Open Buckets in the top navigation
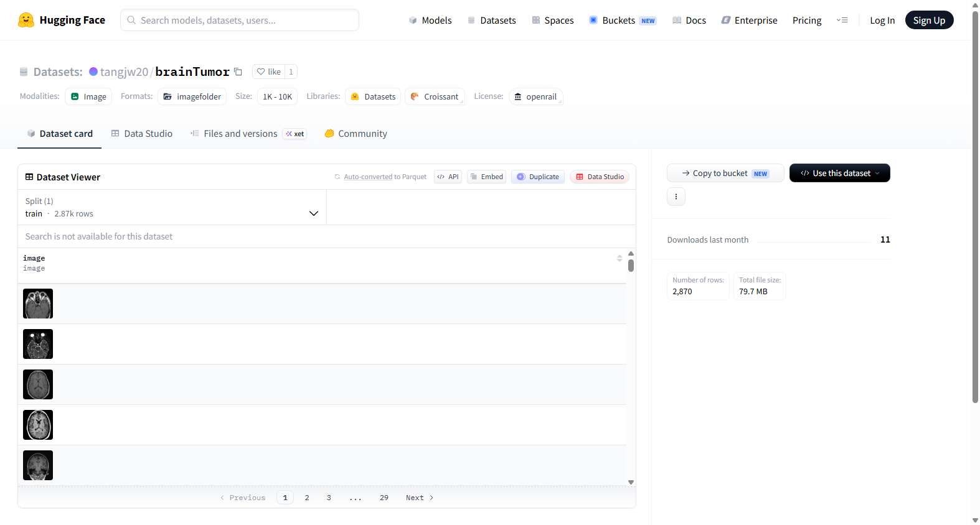This screenshot has width=980, height=525. [623, 21]
